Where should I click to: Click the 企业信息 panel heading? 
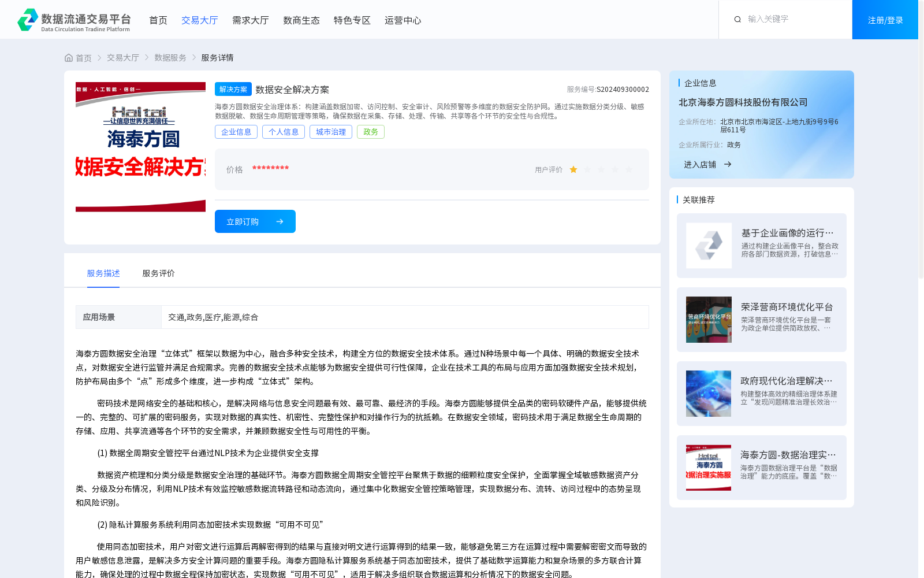pyautogui.click(x=700, y=83)
